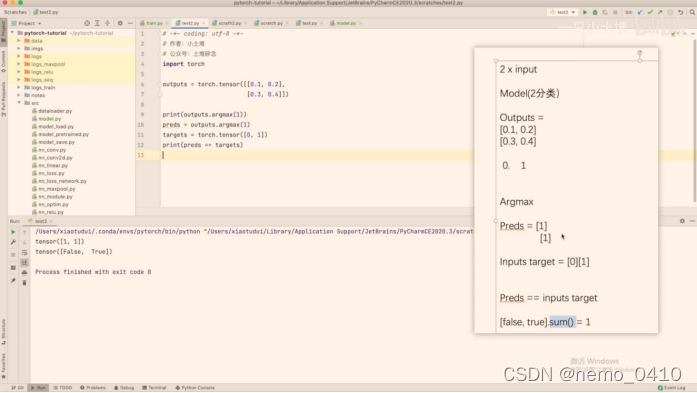Open Project panel settings gear
Screen dimensions: 697x393
coord(120,23)
